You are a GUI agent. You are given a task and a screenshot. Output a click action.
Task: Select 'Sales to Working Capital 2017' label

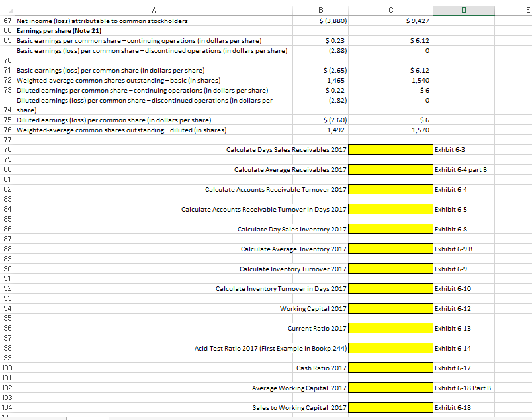coord(299,407)
